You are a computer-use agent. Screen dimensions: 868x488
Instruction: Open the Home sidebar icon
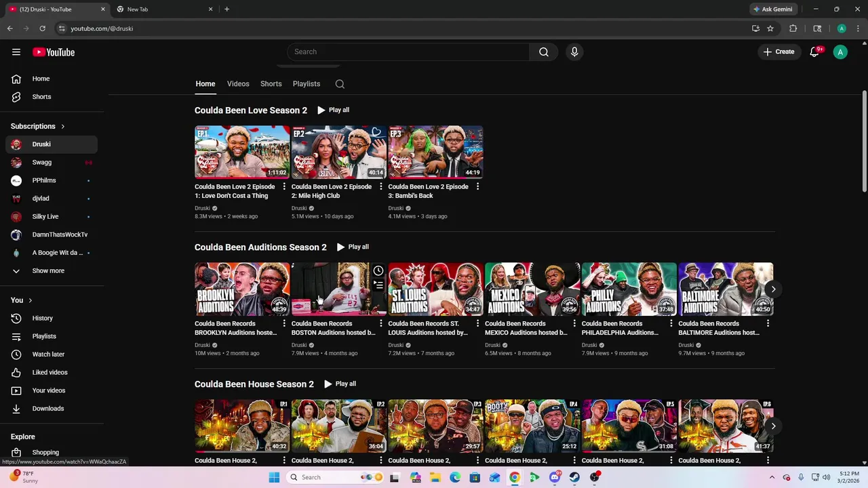(16, 79)
